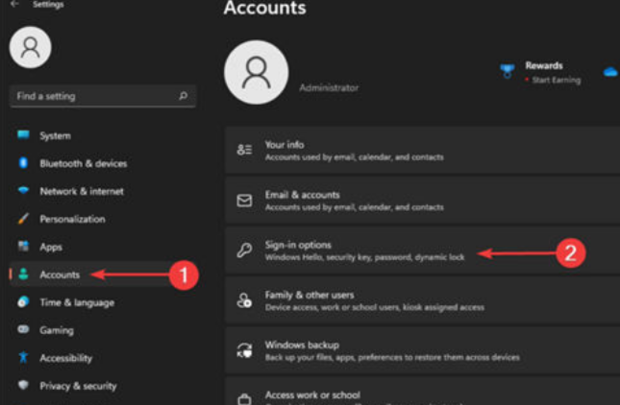
Task: Select the Apps grid icon
Action: 23,246
